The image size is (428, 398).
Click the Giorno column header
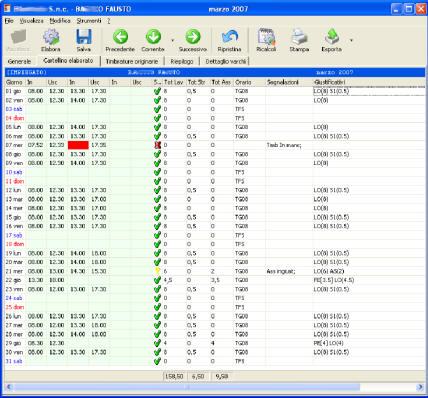click(x=15, y=82)
